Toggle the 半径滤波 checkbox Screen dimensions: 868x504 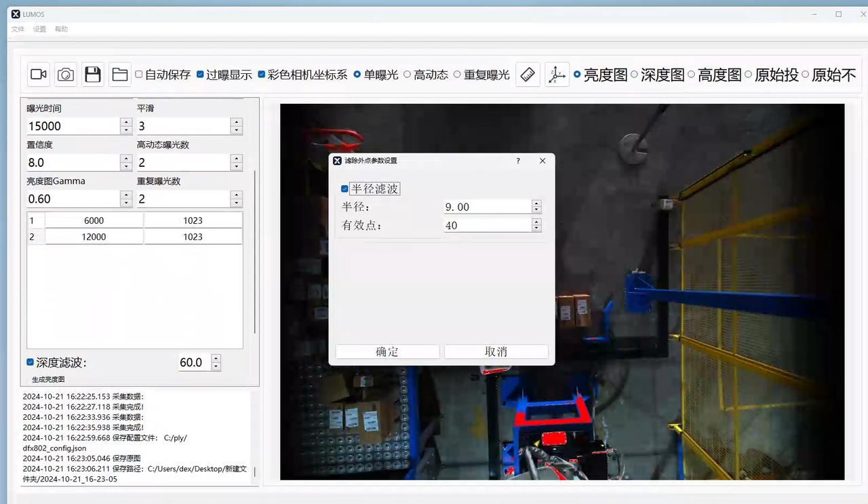point(345,189)
